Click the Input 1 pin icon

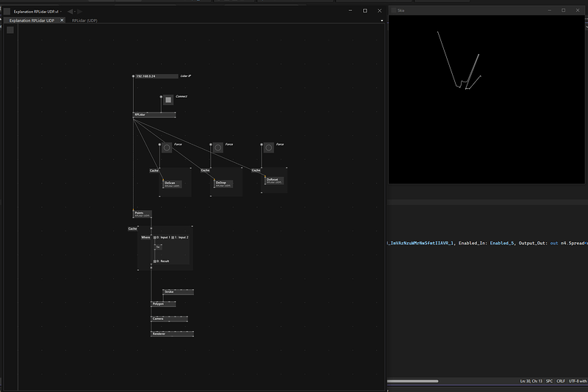click(x=154, y=237)
